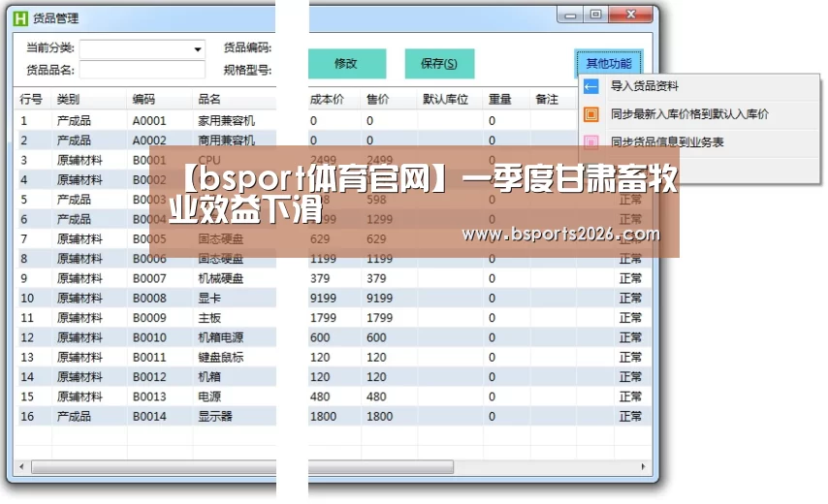
Task: Click the 1799 sale price cell
Action: 380,318
